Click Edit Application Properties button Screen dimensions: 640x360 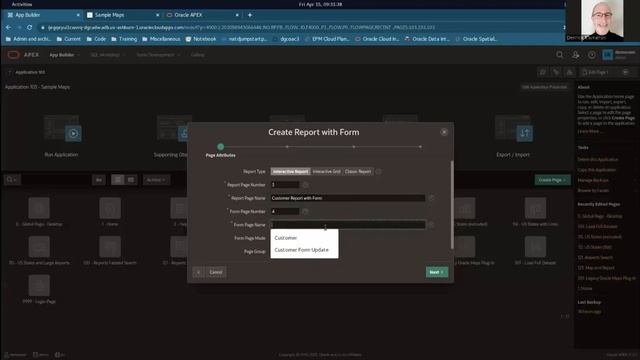(x=544, y=87)
